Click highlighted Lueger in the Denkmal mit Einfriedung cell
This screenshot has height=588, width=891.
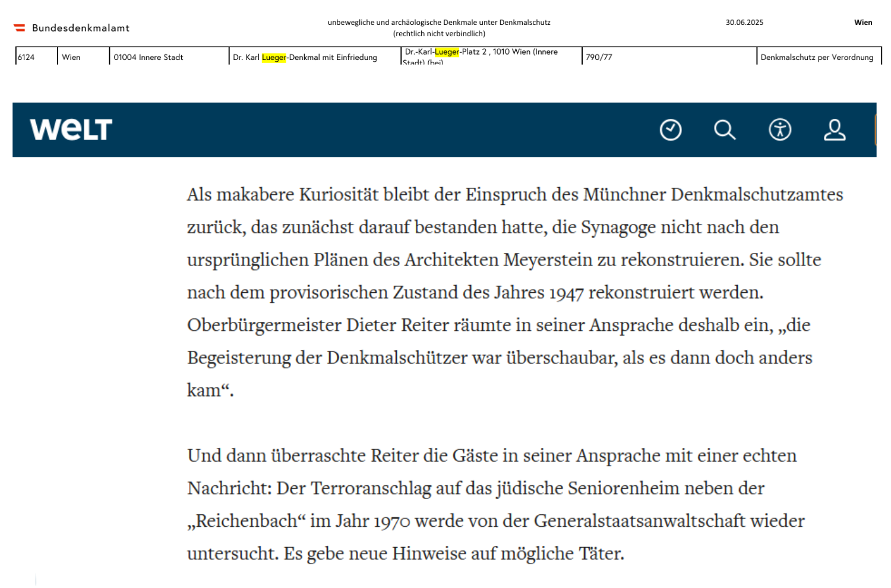(274, 58)
